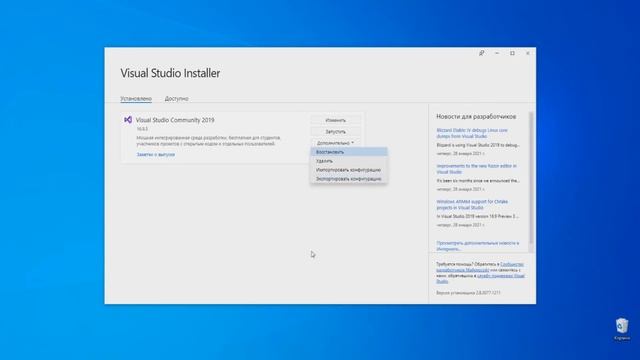Open the feedback icon in title bar
Screen dimensions: 640x360
(x=482, y=53)
